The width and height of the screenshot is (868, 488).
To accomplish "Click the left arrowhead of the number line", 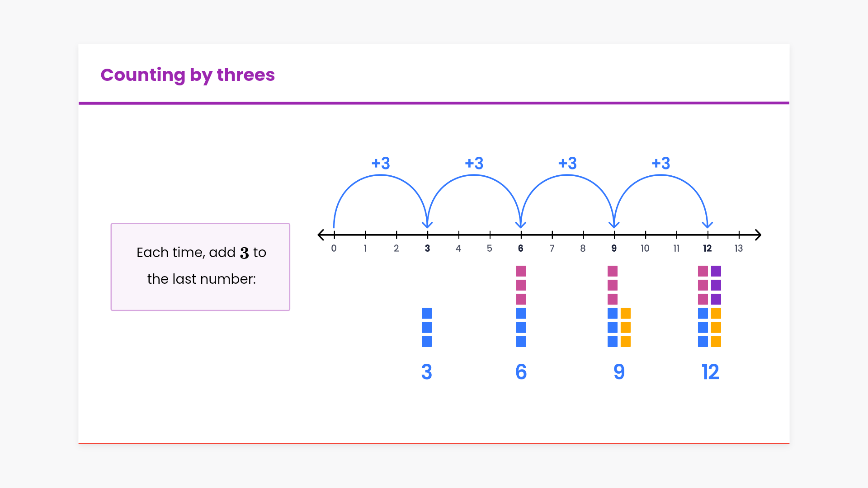I will (x=321, y=235).
